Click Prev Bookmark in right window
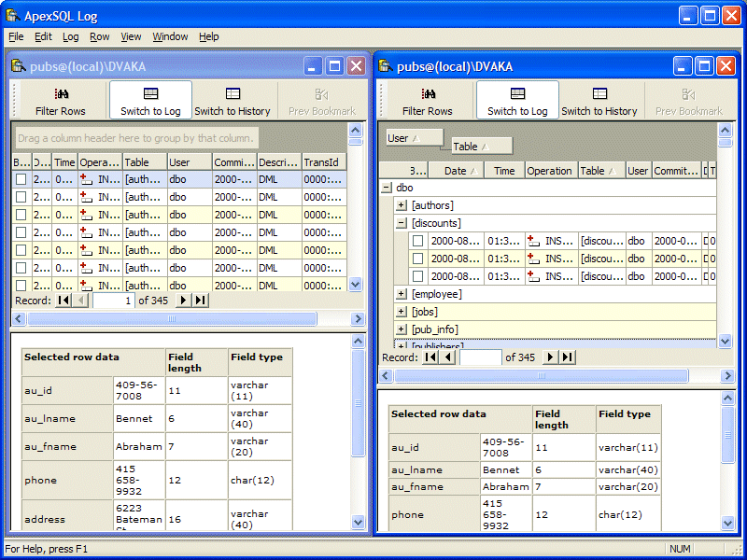The height and width of the screenshot is (560, 747). pyautogui.click(x=689, y=102)
